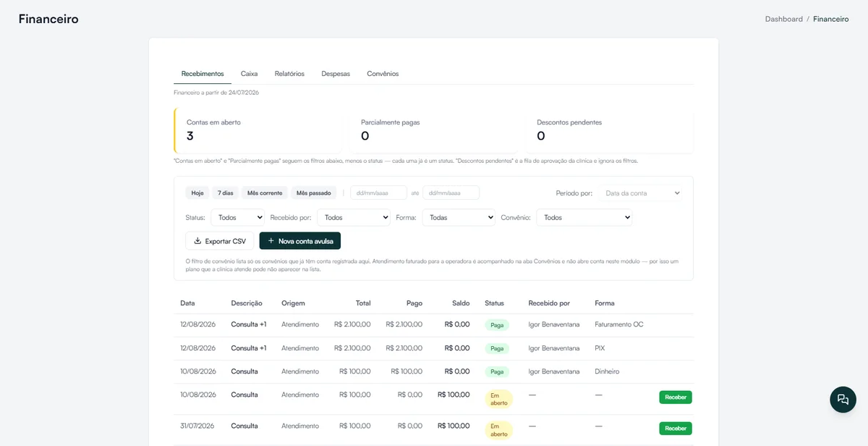The image size is (868, 446).
Task: Open the Relatórios tab
Action: (x=289, y=74)
